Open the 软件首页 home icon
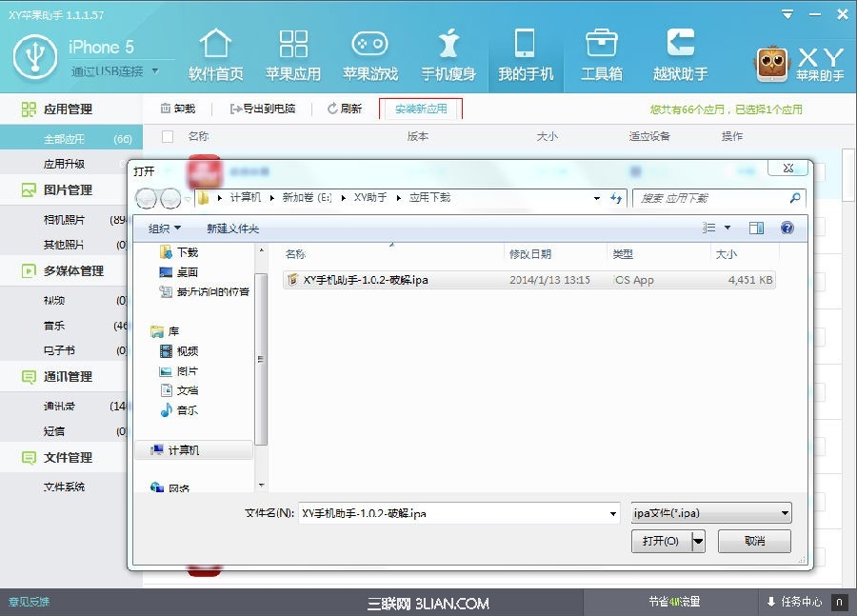Viewport: 857px width, 616px height. [215, 55]
